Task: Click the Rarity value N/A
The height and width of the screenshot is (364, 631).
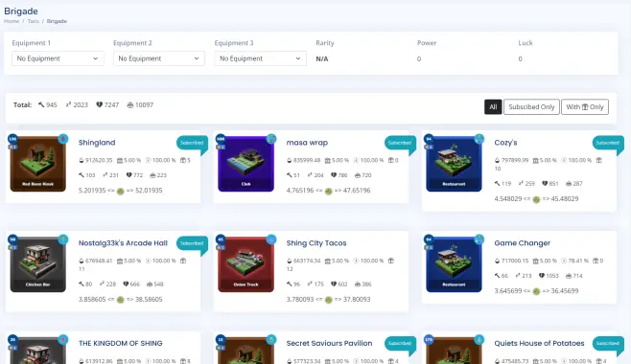Action: click(322, 59)
